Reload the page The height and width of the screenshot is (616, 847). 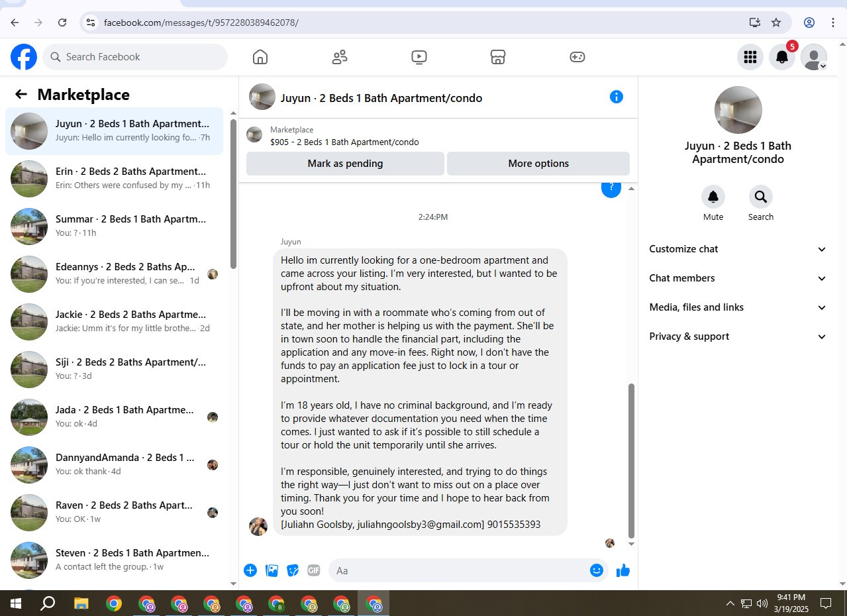(x=62, y=23)
